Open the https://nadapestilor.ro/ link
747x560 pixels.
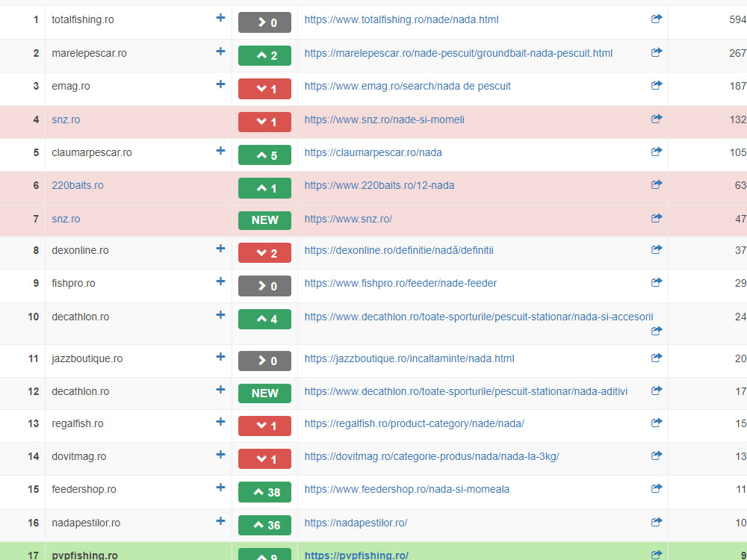point(356,523)
